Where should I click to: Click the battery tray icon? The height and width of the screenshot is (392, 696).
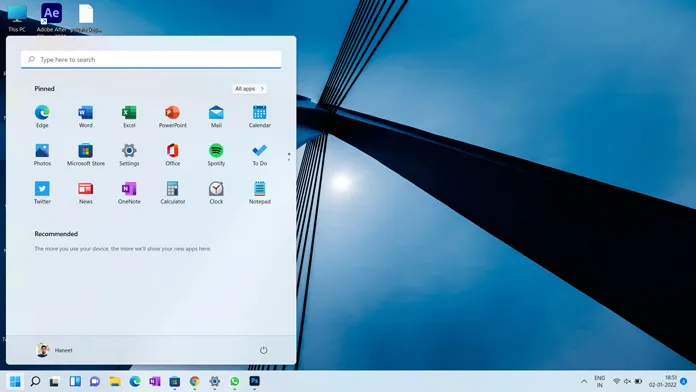(638, 381)
